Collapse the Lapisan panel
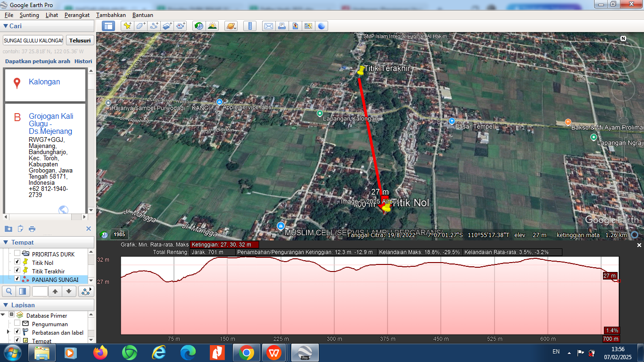 coord(5,305)
